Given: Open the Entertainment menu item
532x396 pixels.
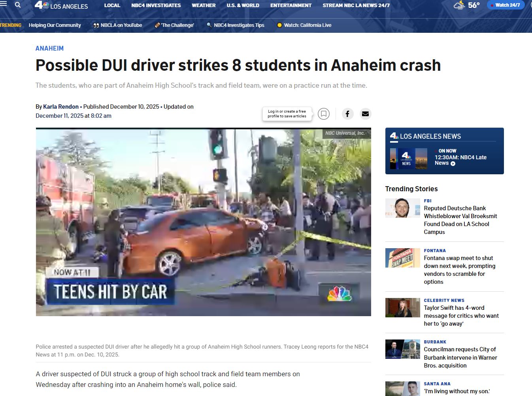Looking at the screenshot, I should point(291,6).
